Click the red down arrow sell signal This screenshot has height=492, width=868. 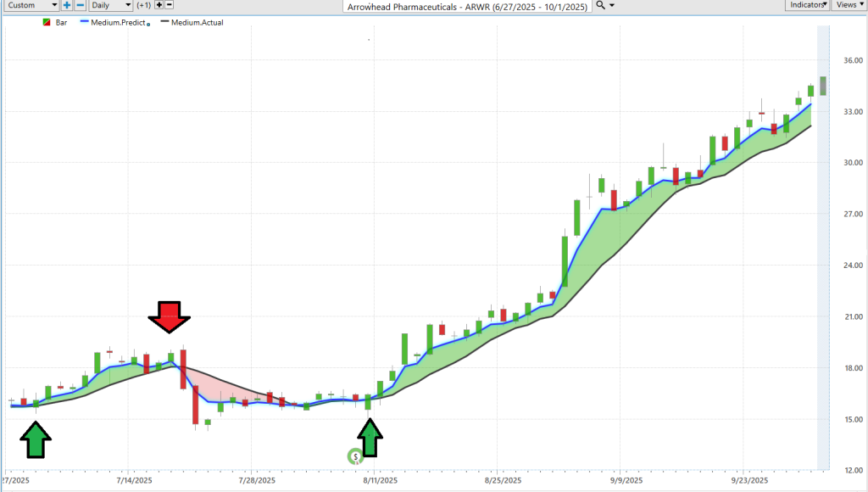[170, 317]
